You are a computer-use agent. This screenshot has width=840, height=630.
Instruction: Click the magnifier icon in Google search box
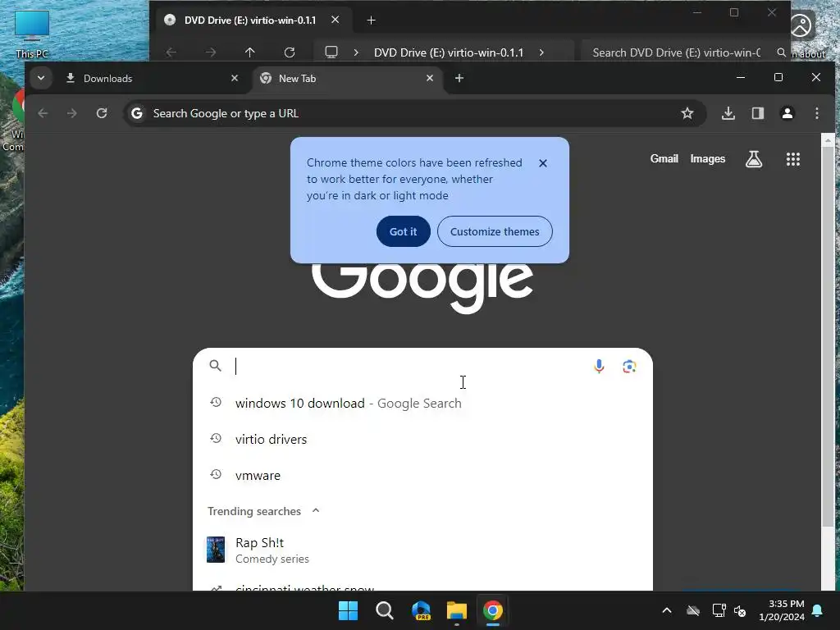(216, 365)
